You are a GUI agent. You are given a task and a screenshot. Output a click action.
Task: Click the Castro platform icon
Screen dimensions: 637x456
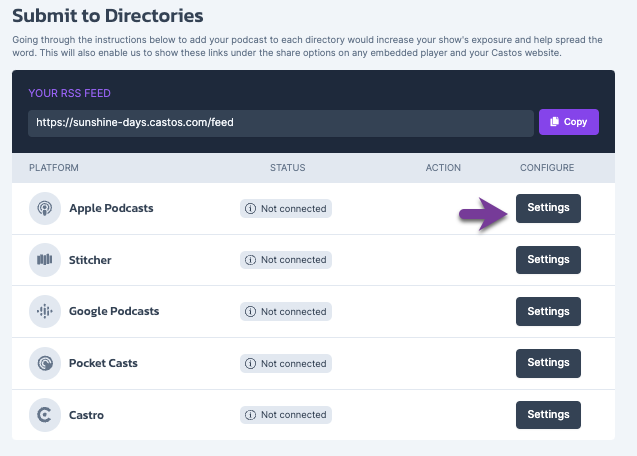(44, 414)
